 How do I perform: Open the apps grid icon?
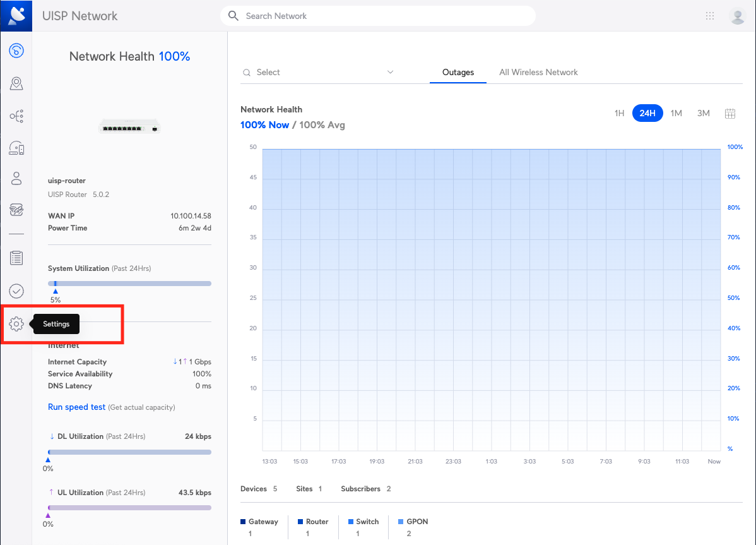pos(710,16)
